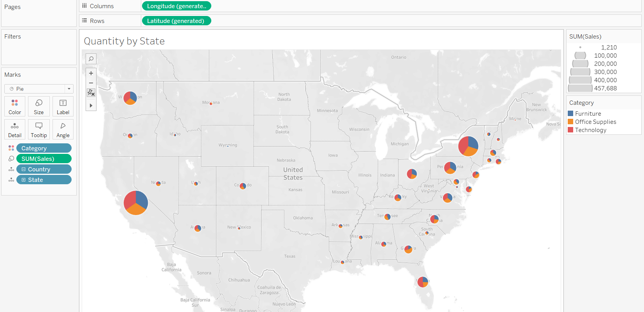This screenshot has height=312, width=644.
Task: Zoom out on the map
Action: [x=91, y=83]
